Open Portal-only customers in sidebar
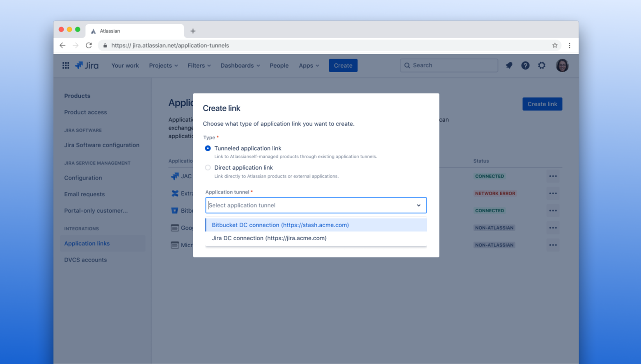The height and width of the screenshot is (364, 641). 96,211
